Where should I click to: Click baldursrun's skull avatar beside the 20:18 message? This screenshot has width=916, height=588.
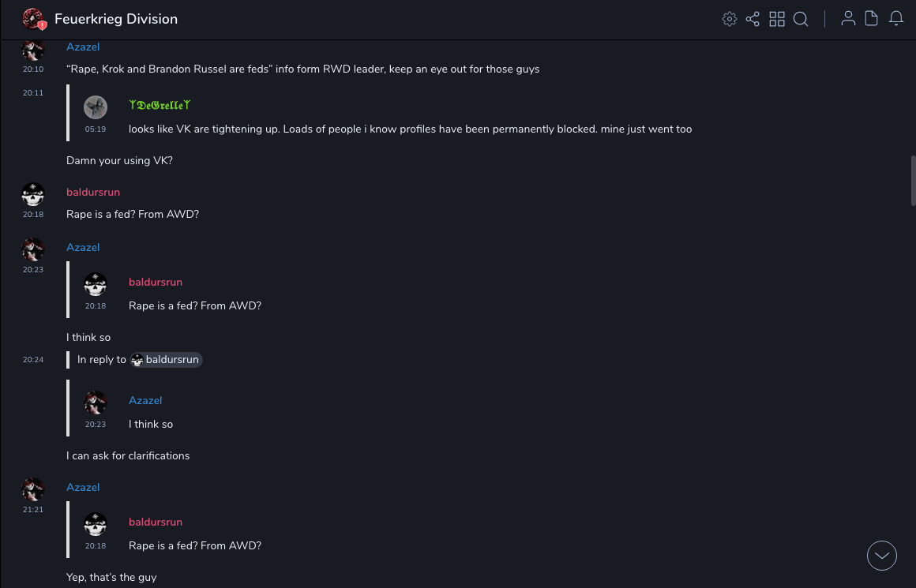[33, 194]
